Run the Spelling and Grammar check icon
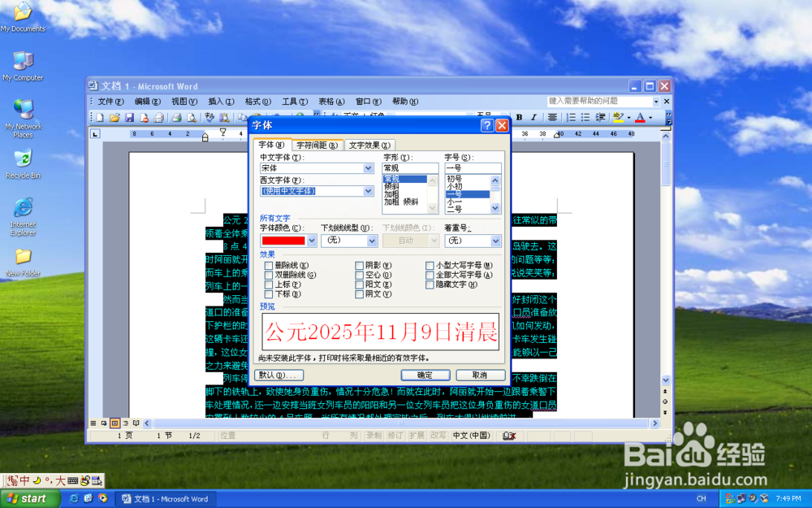This screenshot has width=812, height=508. point(209,118)
